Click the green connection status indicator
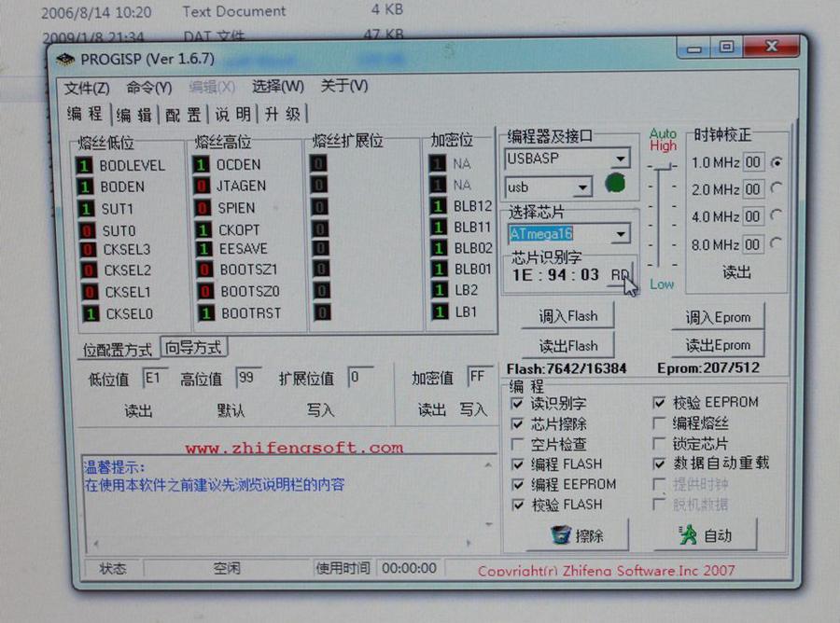840x623 pixels. (615, 183)
